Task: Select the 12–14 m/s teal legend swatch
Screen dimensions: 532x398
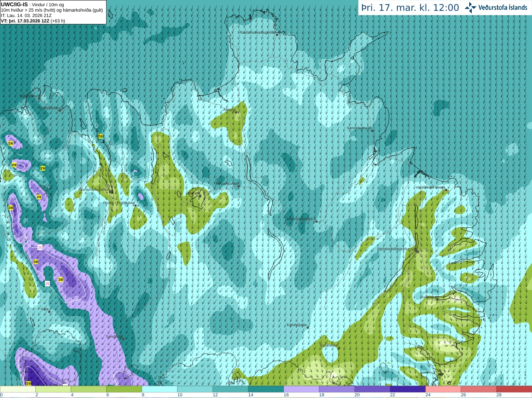Action: [x=231, y=389]
